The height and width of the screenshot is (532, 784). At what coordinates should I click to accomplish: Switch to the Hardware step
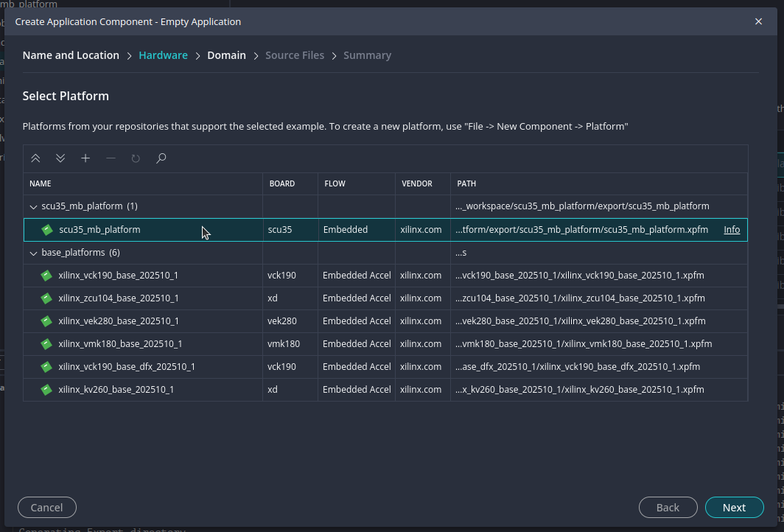[163, 55]
